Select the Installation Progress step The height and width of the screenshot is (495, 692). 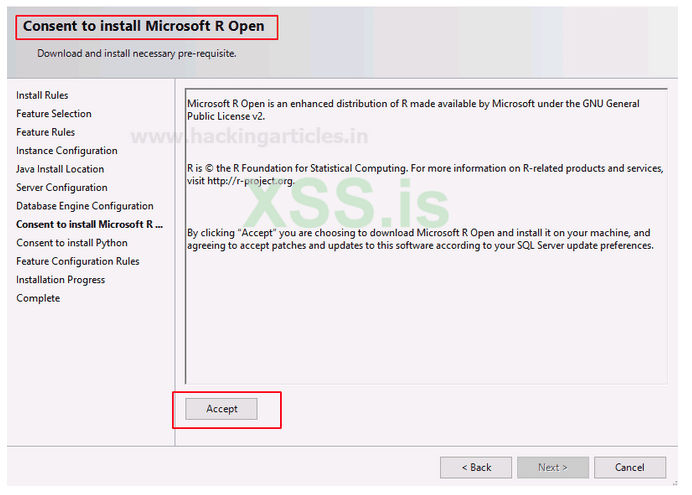tap(60, 280)
